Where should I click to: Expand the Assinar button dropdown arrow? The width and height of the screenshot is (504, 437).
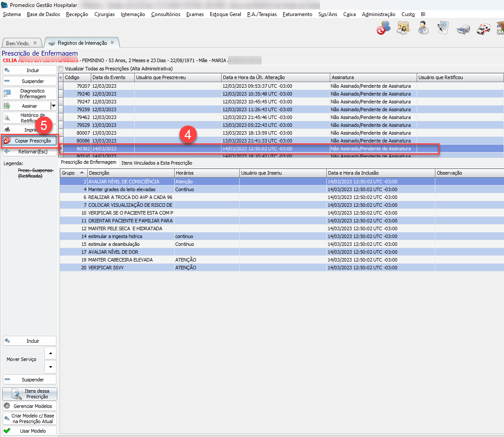(53, 106)
